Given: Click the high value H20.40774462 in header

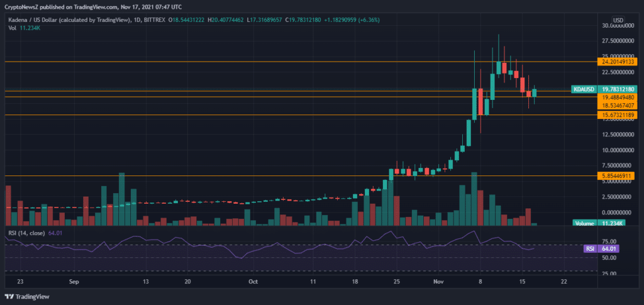Looking at the screenshot, I should point(226,19).
